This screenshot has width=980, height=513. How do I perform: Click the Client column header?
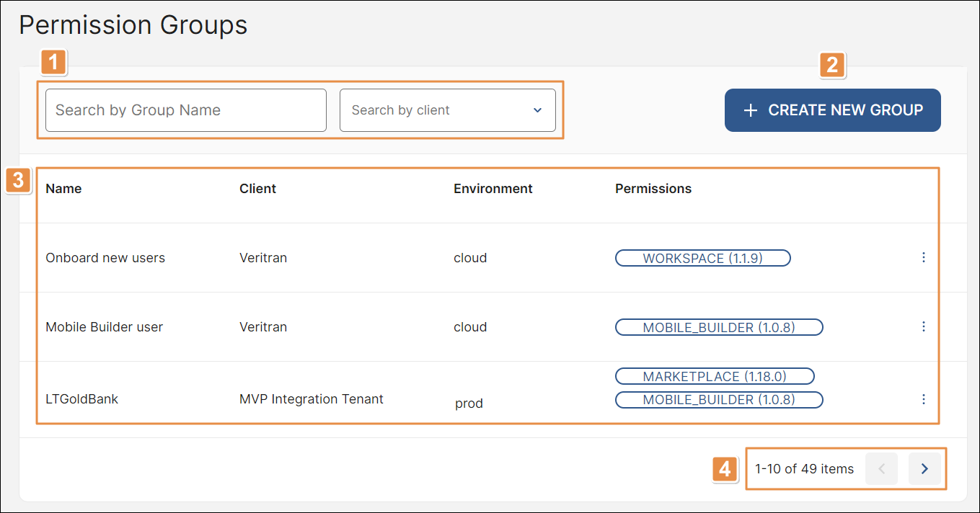pos(257,189)
